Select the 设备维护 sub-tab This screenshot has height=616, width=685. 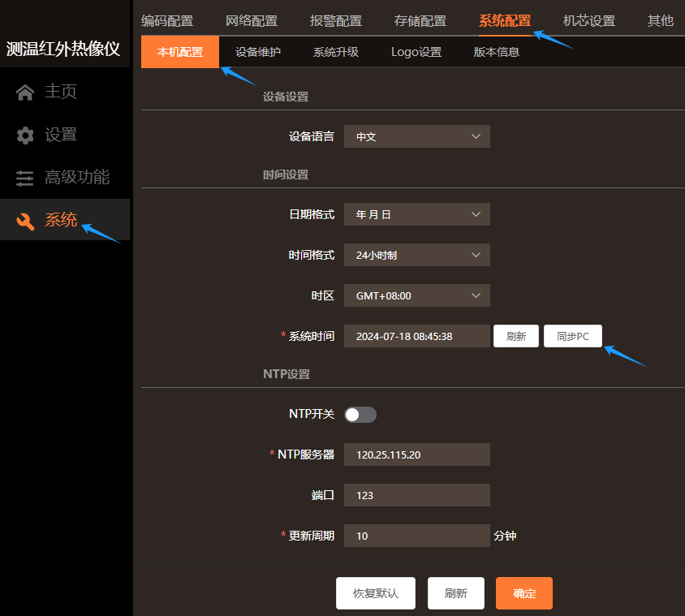[258, 52]
